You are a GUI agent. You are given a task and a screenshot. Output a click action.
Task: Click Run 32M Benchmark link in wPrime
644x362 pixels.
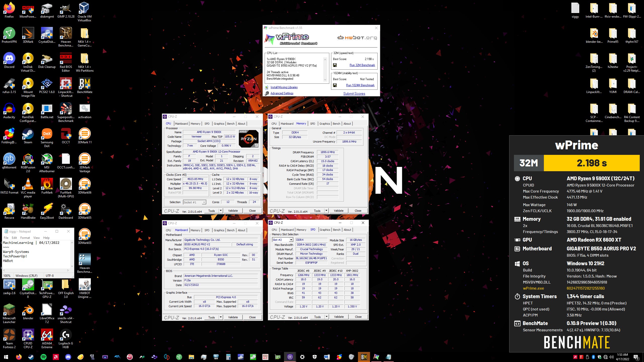click(362, 65)
